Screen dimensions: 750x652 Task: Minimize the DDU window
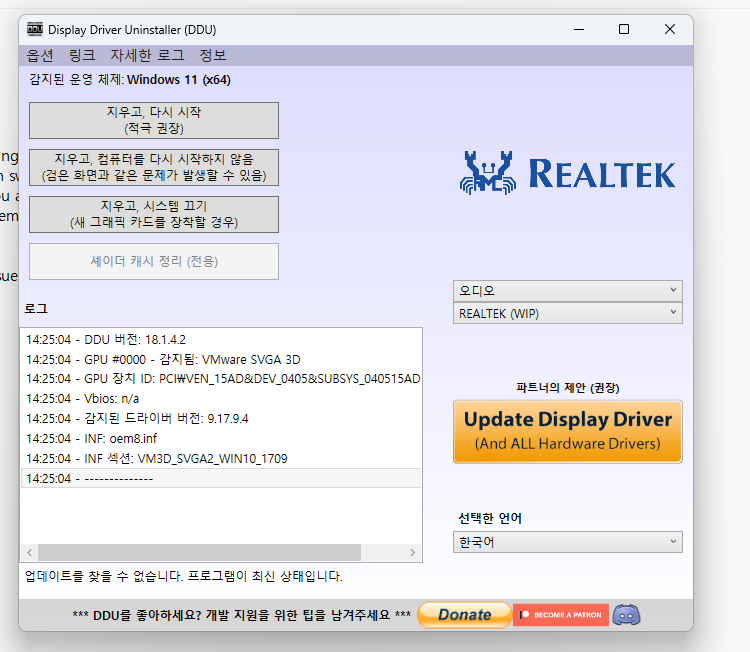pyautogui.click(x=579, y=29)
